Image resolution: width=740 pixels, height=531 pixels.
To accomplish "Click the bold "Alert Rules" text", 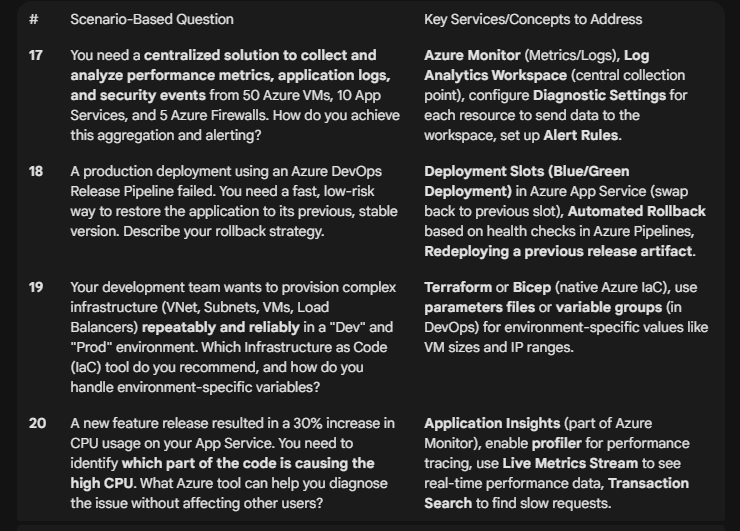I will 580,135.
